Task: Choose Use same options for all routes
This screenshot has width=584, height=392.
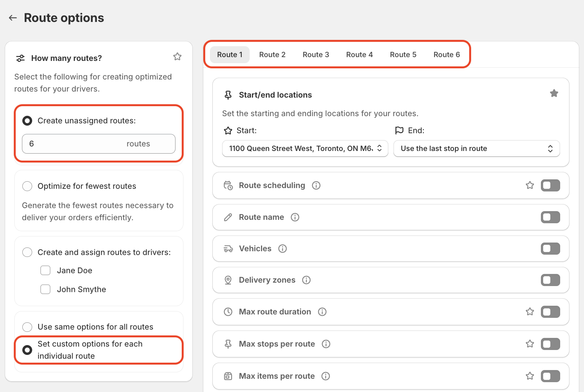Action: pyautogui.click(x=27, y=327)
